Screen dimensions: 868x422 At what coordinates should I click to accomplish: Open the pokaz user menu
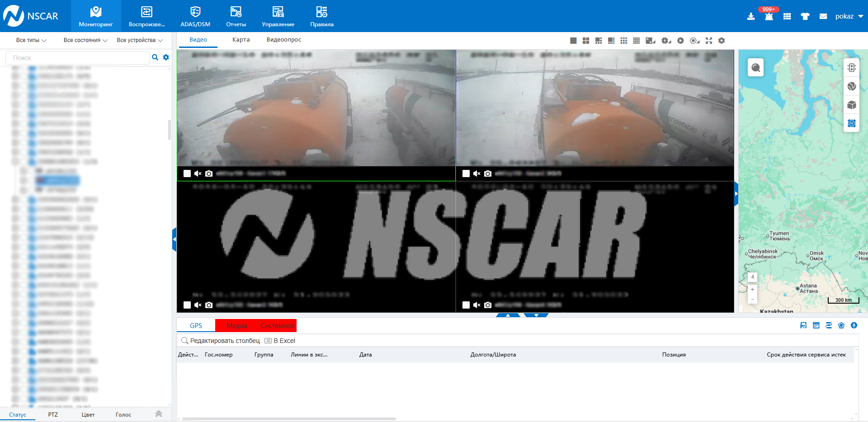click(849, 16)
